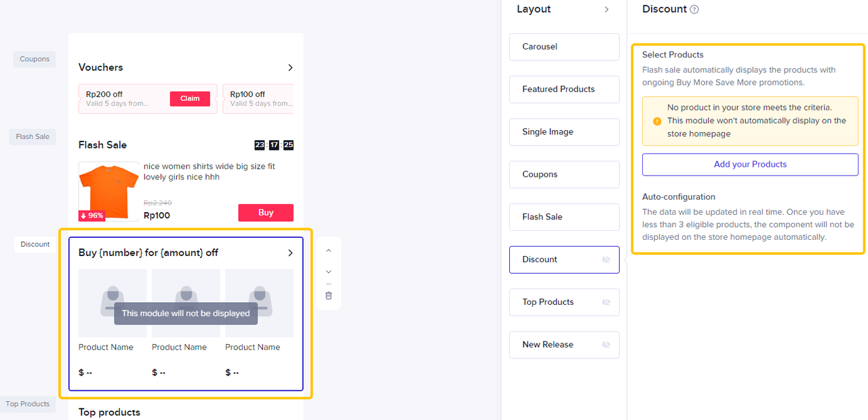Click the help icon beside Discount title
868x420 pixels.
694,9
